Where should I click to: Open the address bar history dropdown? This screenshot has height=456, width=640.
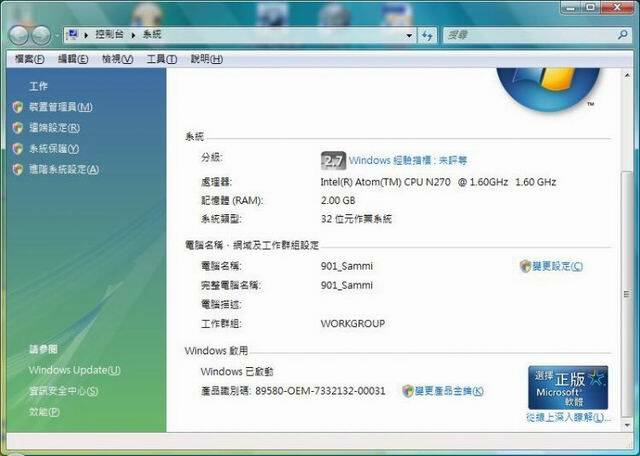click(x=409, y=36)
